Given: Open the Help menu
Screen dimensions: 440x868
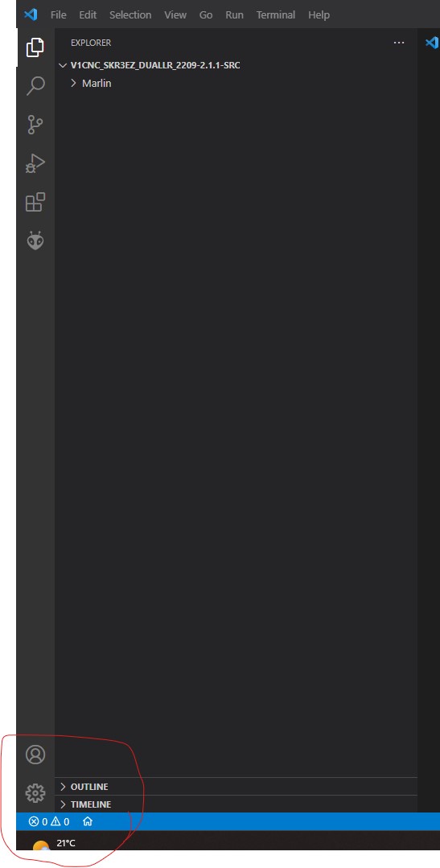Looking at the screenshot, I should pyautogui.click(x=319, y=15).
